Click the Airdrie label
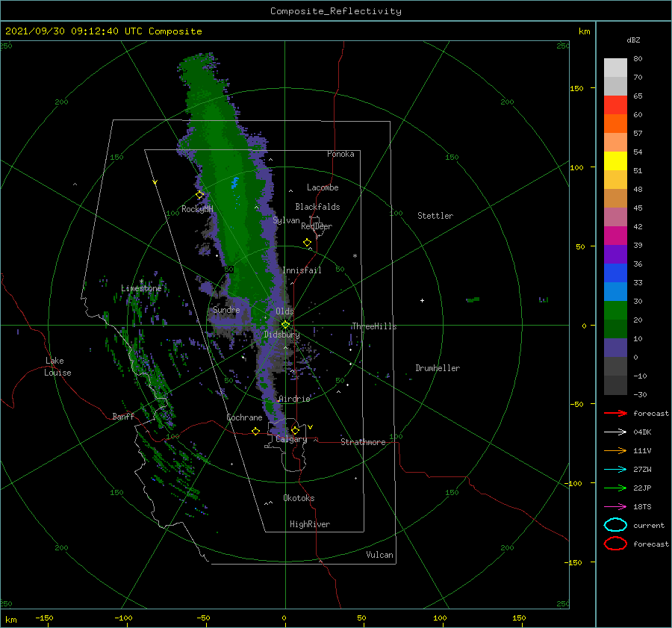The image size is (672, 628). tap(294, 399)
